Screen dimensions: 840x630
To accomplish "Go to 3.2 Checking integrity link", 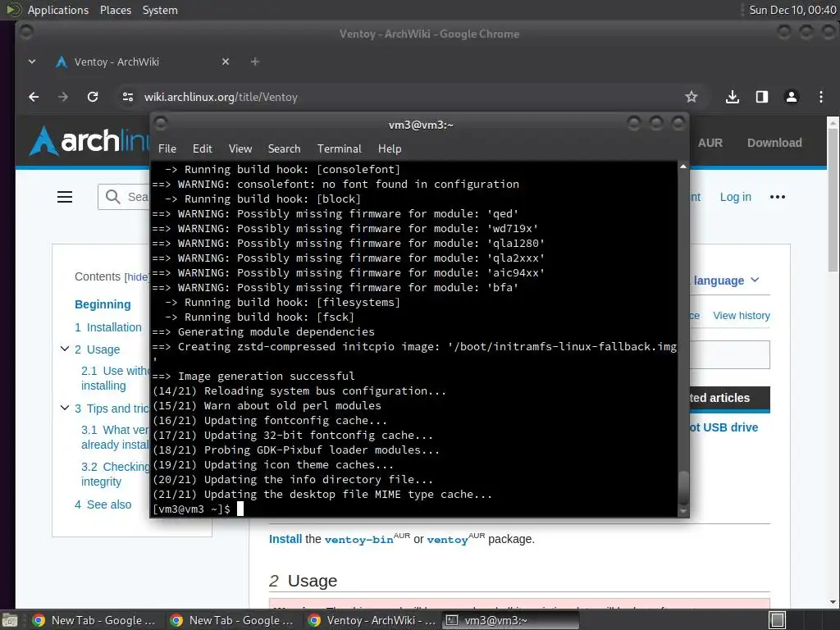I will click(115, 474).
